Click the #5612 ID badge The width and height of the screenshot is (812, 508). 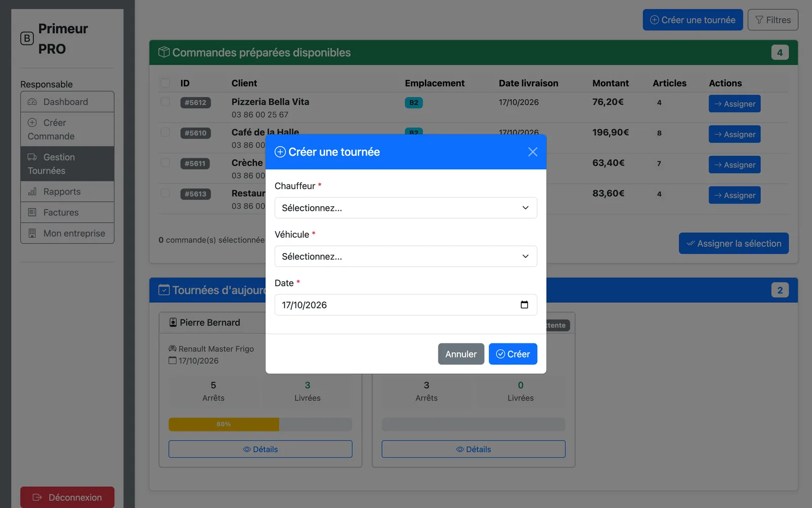195,103
